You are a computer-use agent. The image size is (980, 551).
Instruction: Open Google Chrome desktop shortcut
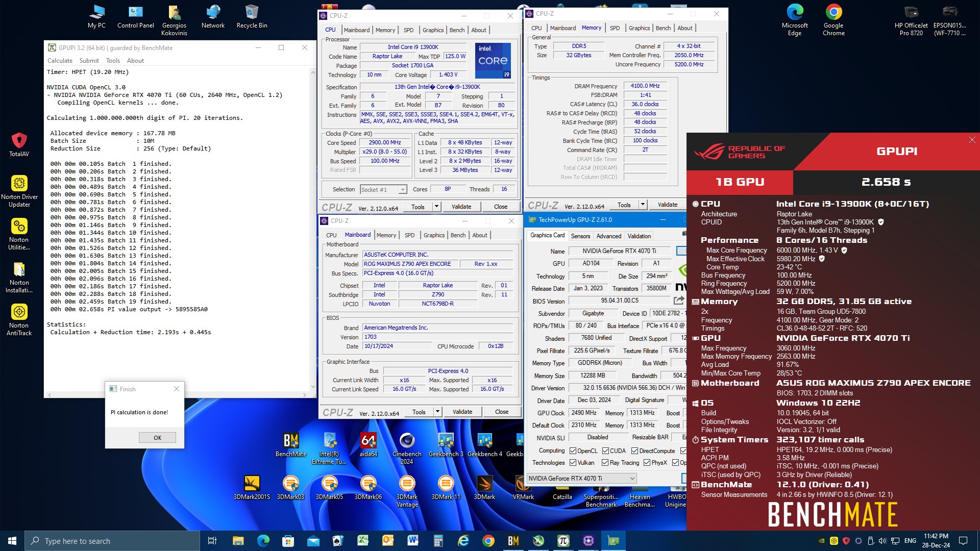coord(834,20)
